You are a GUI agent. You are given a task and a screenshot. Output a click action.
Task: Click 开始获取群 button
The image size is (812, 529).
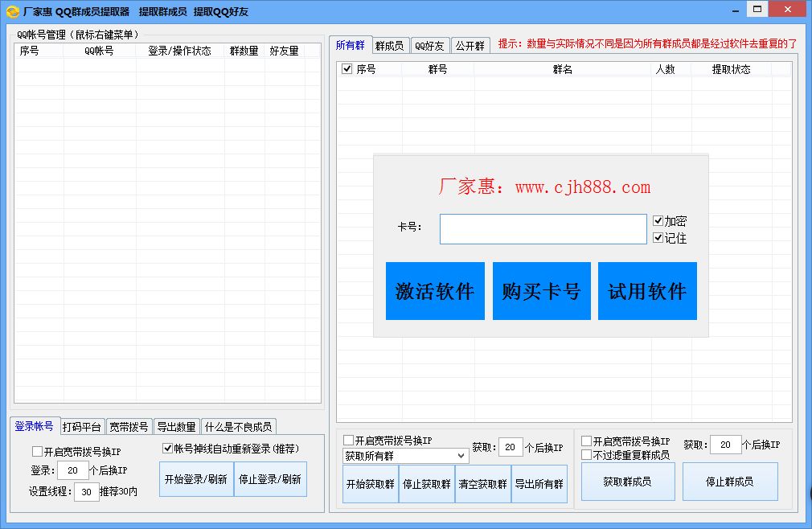(371, 484)
